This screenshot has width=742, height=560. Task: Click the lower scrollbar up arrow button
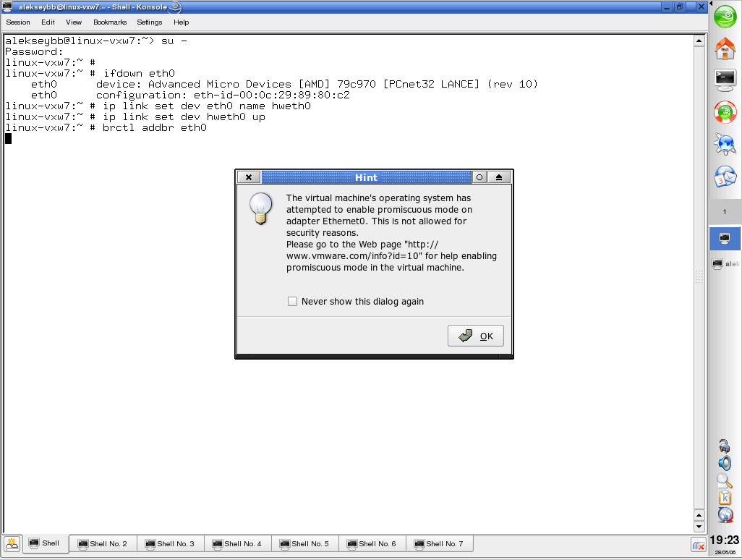(x=699, y=515)
